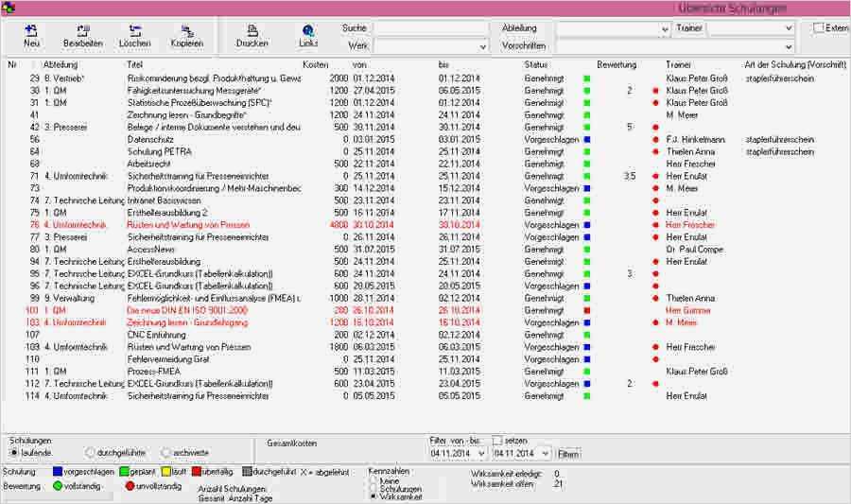The width and height of the screenshot is (851, 504).
Task: Select the Kopieren copy icon
Action: click(x=186, y=31)
